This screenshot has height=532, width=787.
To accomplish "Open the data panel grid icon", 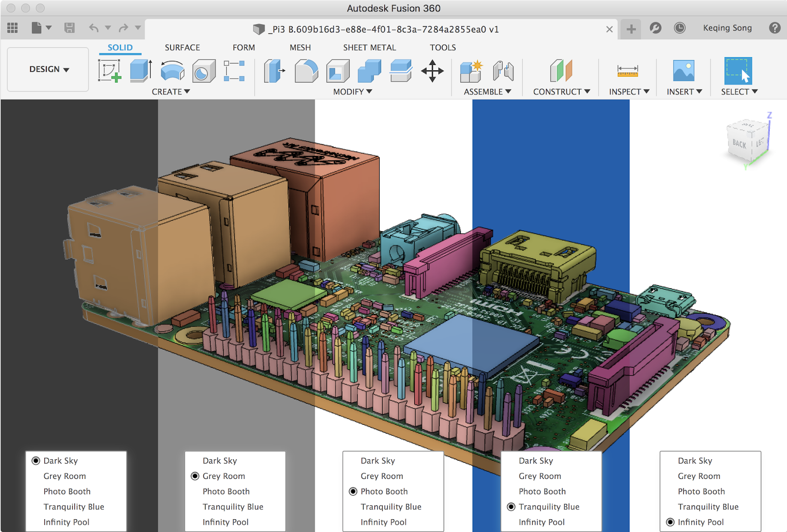I will click(x=12, y=28).
